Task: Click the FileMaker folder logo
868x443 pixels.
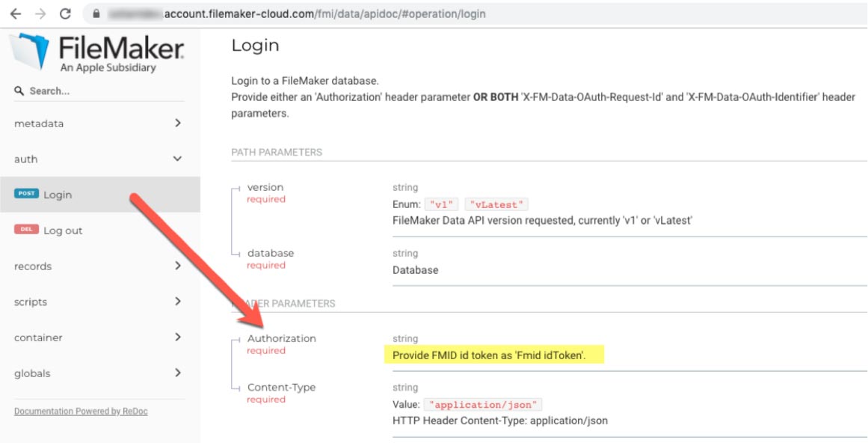Action: 29,52
